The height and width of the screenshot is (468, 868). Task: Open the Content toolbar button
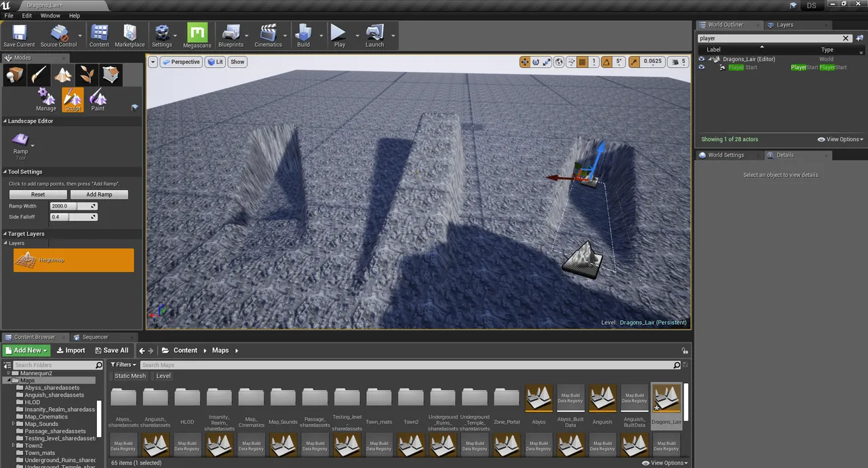pos(99,36)
